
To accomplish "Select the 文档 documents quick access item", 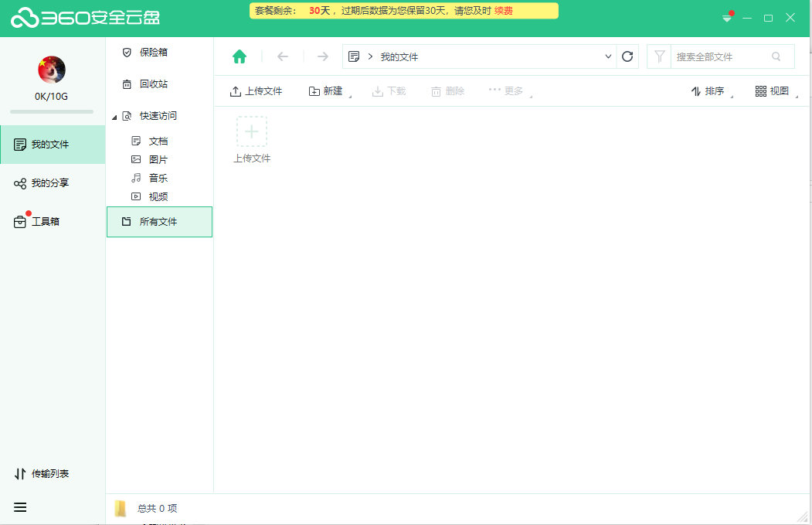I will click(157, 141).
